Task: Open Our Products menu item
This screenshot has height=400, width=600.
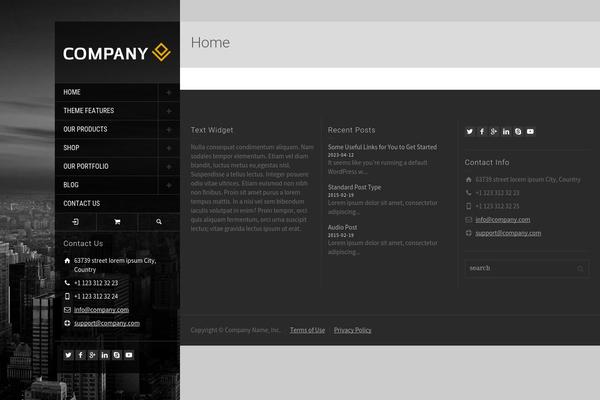Action: pyautogui.click(x=85, y=129)
